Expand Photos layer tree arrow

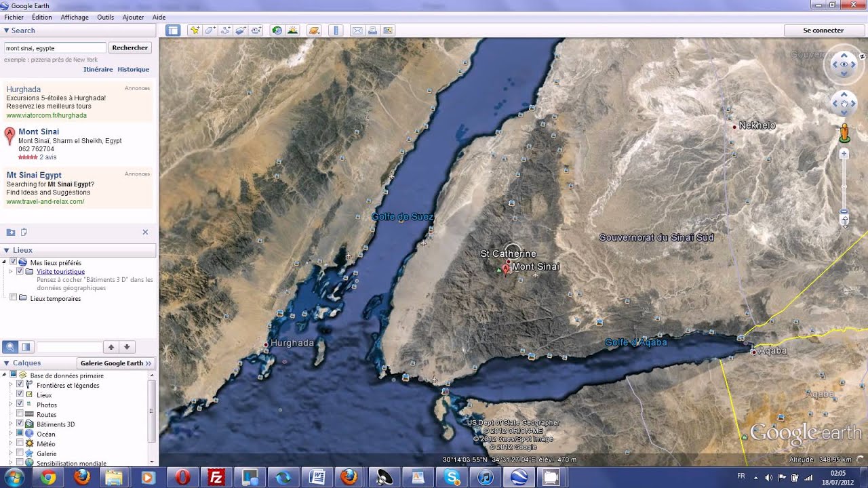pos(10,404)
